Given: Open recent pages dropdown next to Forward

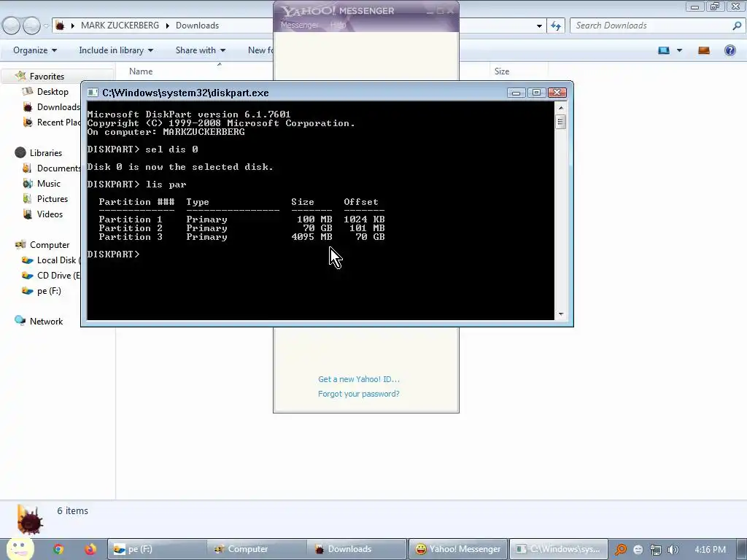Looking at the screenshot, I should point(46,26).
